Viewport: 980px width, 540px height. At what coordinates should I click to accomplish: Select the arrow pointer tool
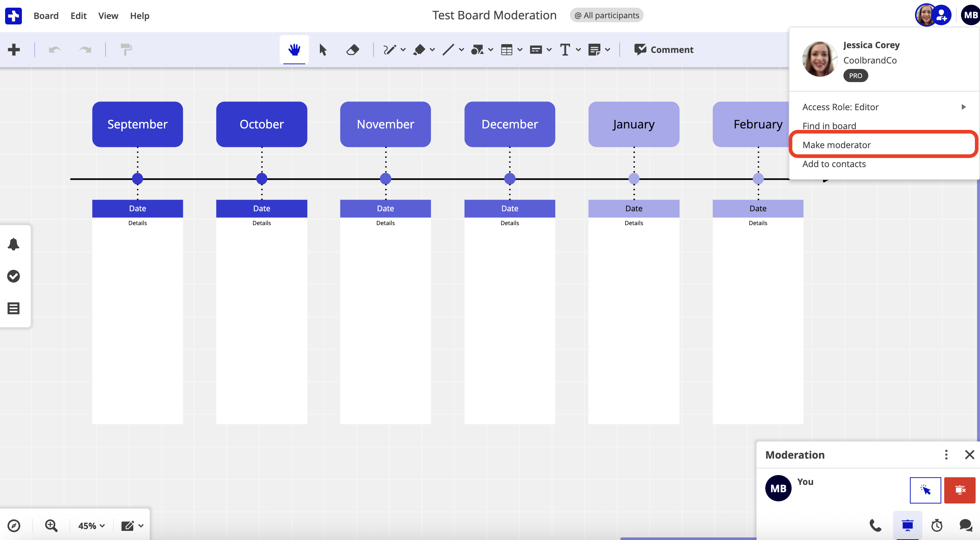(323, 49)
